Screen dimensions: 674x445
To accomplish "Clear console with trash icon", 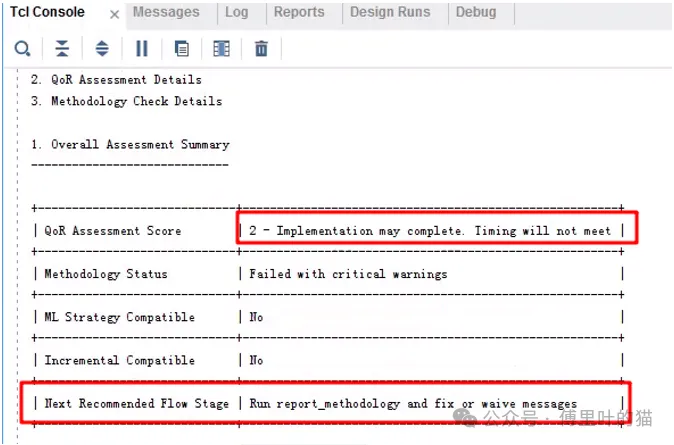I will pyautogui.click(x=261, y=48).
